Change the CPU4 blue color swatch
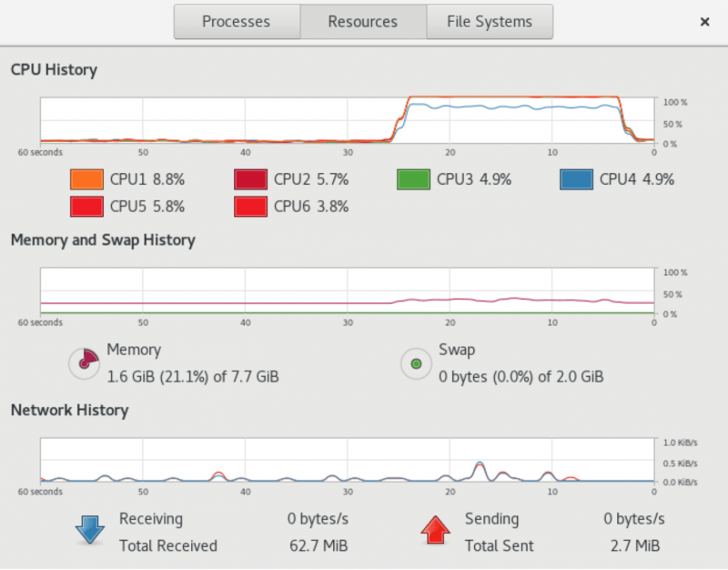Viewport: 728px width, 570px height. (580, 179)
